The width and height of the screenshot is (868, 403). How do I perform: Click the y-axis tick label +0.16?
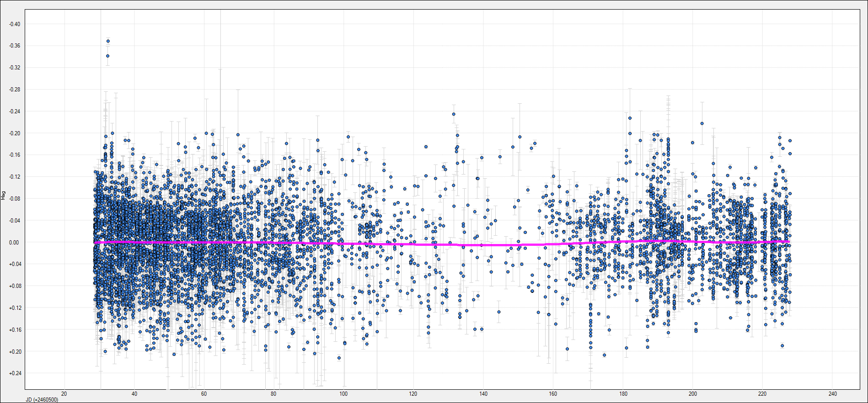[x=15, y=330]
